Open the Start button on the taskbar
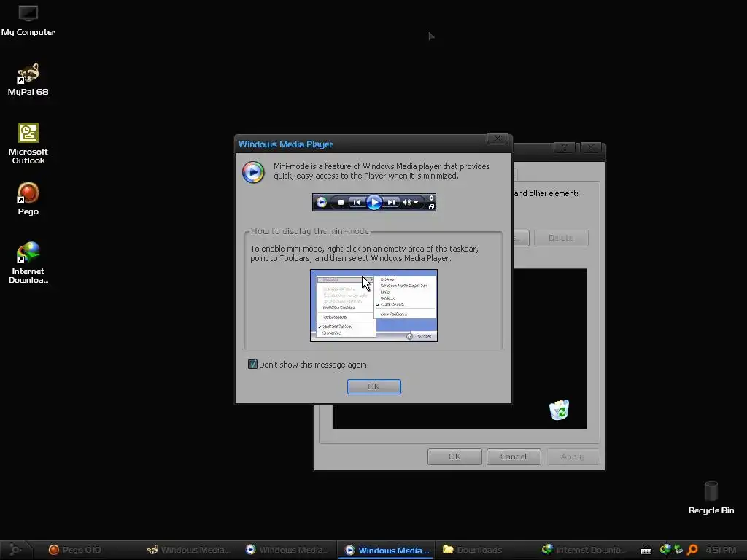Screen dimensions: 747x560 click(16, 550)
